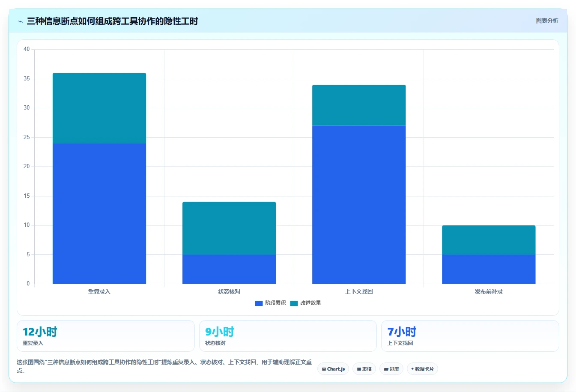Click the teal segment of 上下文找回 bar
The image size is (576, 392).
pyautogui.click(x=359, y=105)
